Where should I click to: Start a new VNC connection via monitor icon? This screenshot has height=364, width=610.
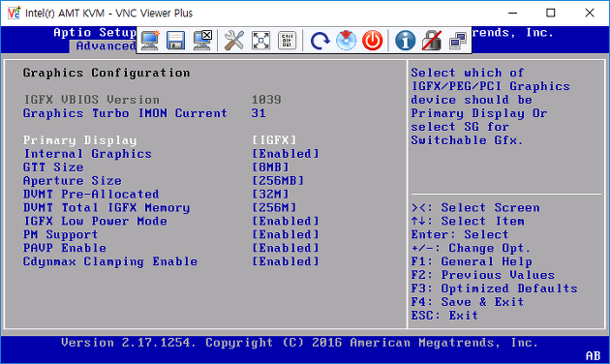tap(150, 40)
